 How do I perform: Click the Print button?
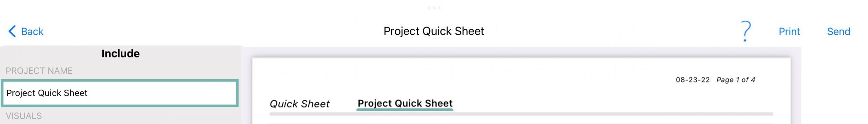(789, 32)
